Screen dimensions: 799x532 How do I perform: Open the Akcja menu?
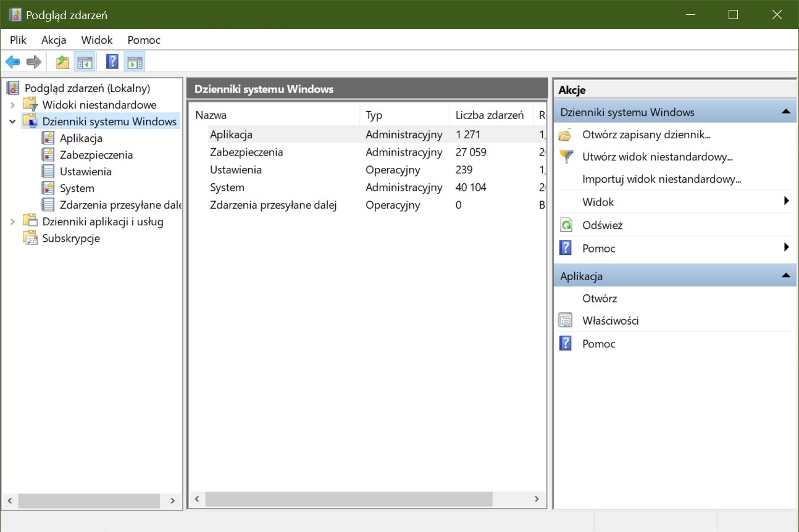[54, 40]
